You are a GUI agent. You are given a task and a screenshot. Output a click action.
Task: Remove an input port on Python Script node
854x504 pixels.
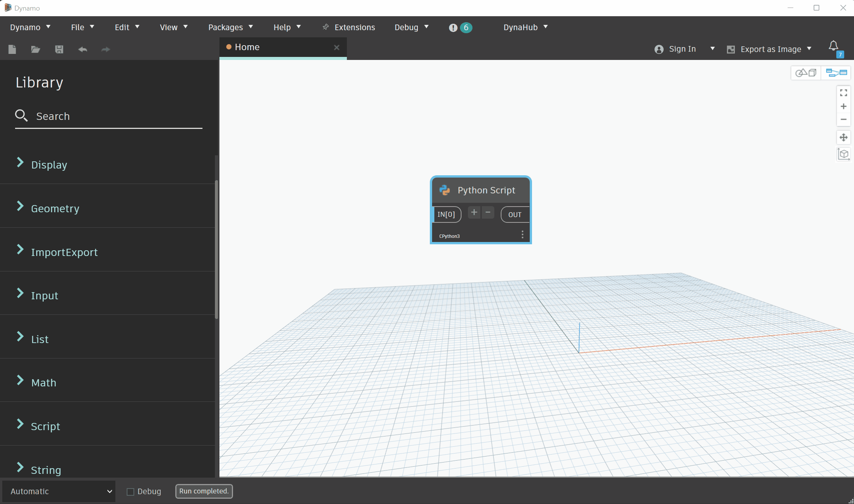(x=488, y=213)
